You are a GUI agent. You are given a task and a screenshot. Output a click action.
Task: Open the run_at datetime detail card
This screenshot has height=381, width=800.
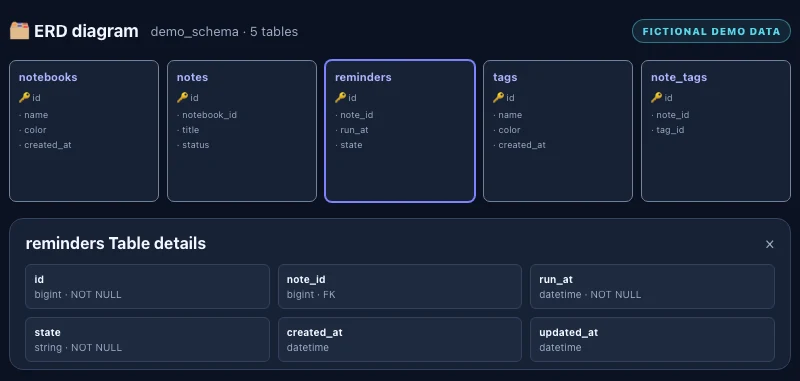click(x=653, y=287)
